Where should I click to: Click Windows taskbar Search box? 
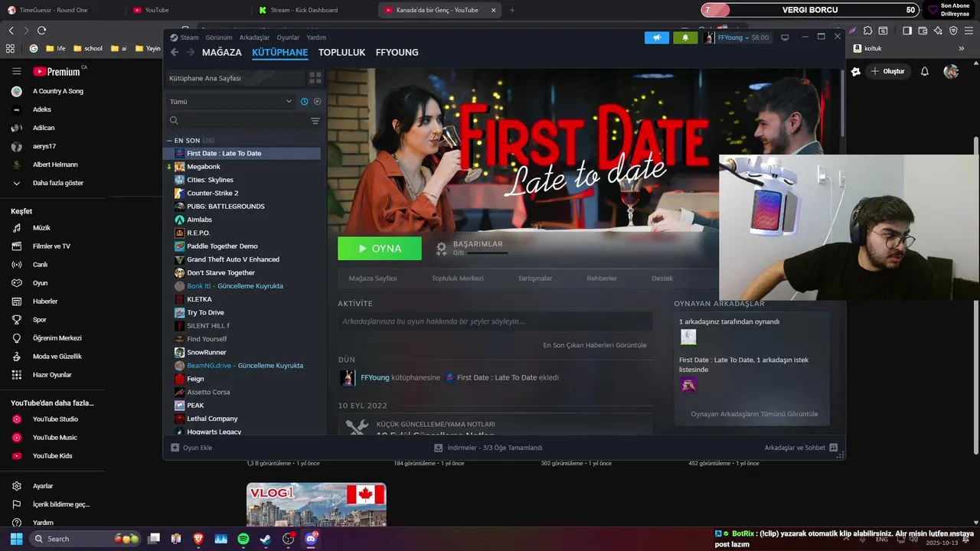tap(87, 539)
